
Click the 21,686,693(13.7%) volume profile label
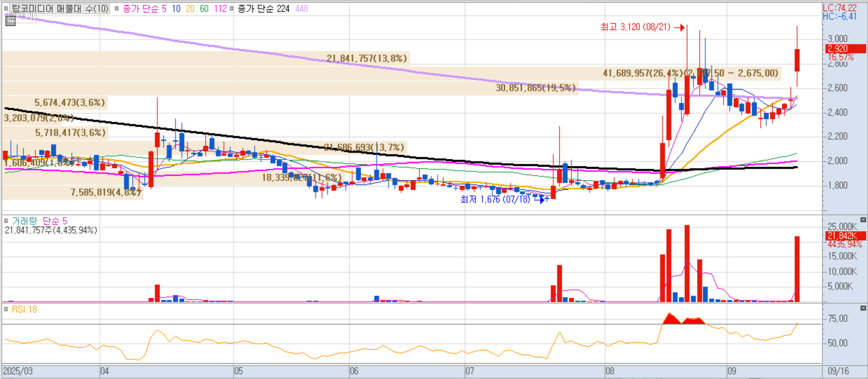pos(364,148)
